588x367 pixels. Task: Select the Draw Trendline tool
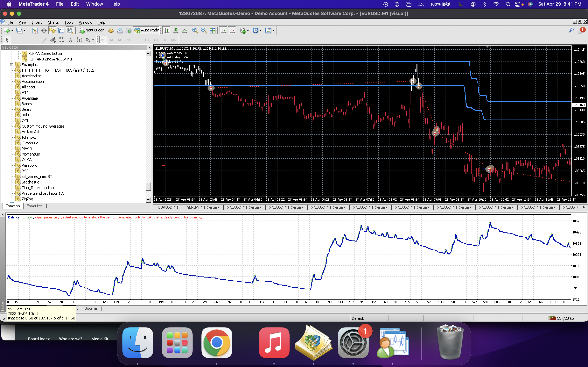(x=44, y=40)
